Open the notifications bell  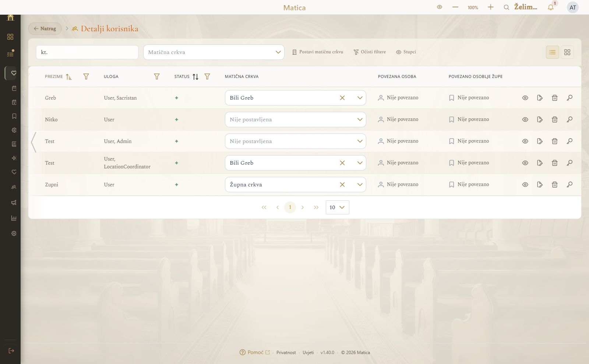(x=551, y=7)
